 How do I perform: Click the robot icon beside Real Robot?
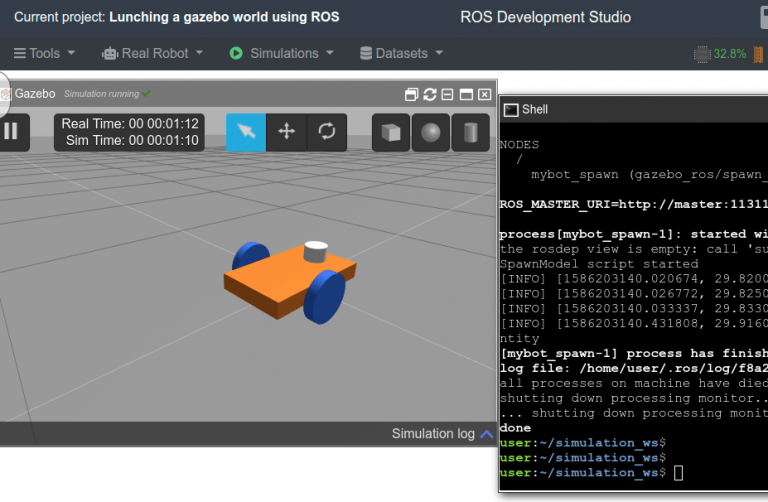click(x=110, y=53)
